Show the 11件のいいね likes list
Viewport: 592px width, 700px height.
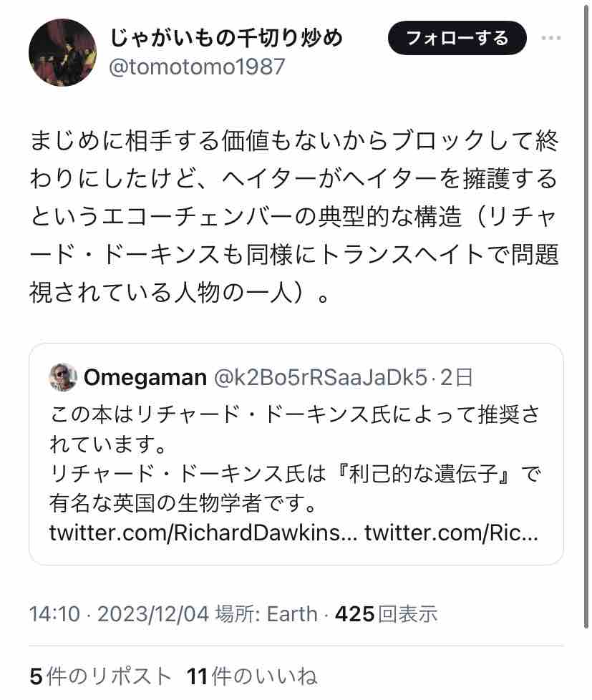[x=252, y=676]
